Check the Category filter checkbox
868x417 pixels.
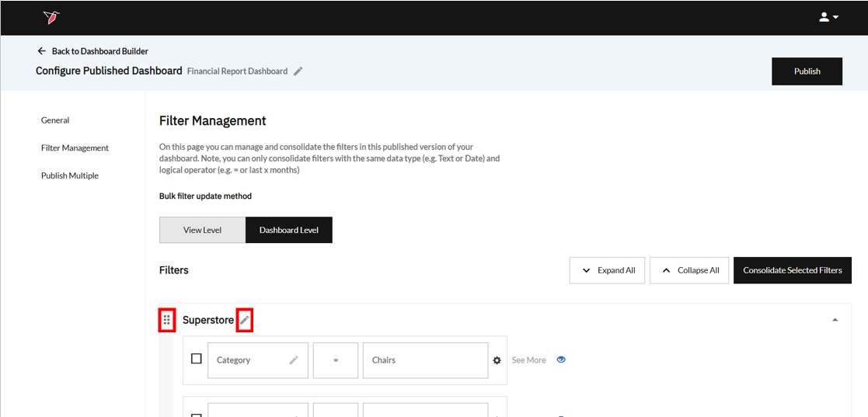click(x=196, y=359)
